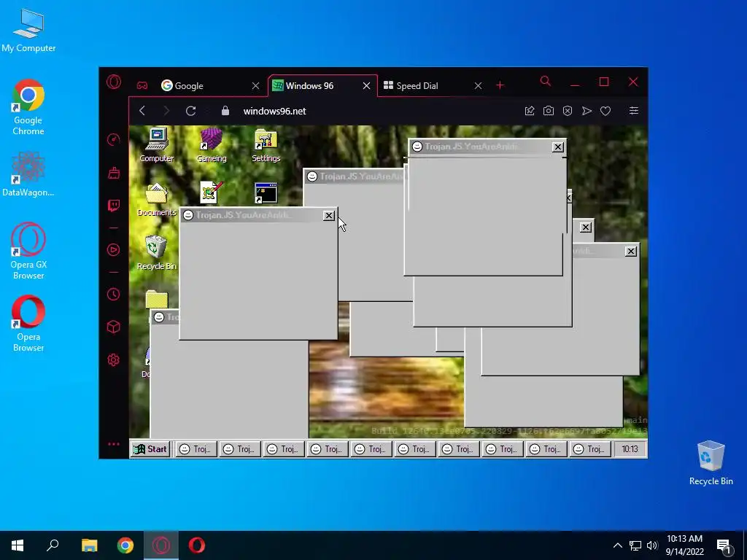Open Opera GX Browser desktop shortcut

coord(28,251)
